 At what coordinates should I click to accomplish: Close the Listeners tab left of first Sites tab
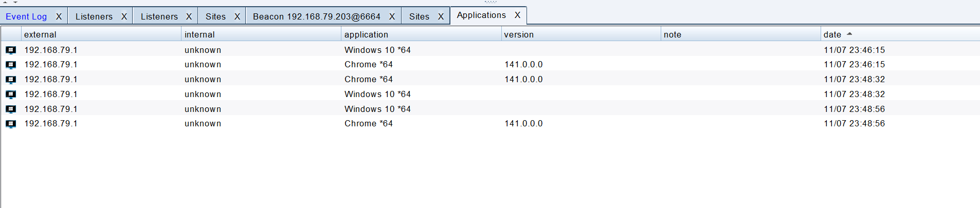[x=189, y=16]
